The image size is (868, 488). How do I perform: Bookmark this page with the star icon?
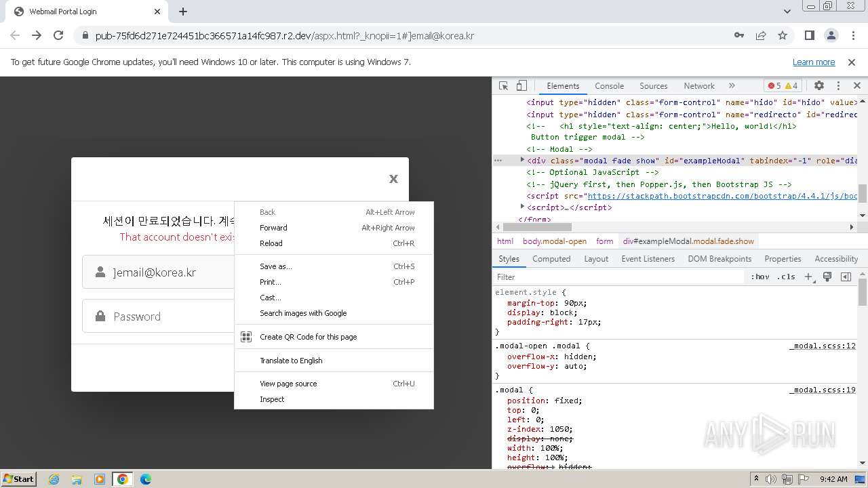pos(783,35)
